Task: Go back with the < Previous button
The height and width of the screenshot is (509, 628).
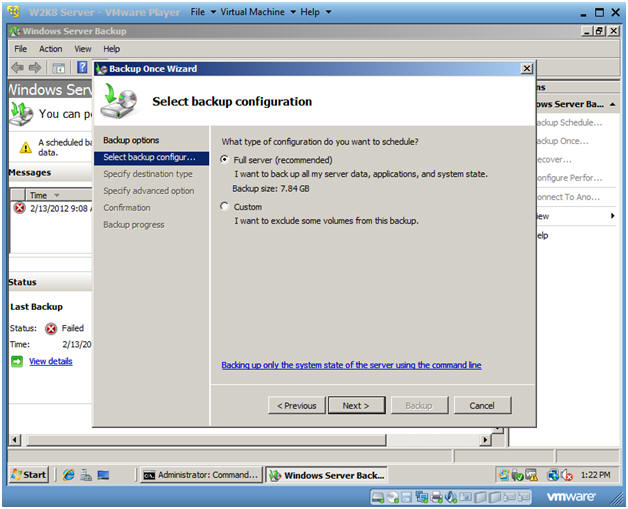Action: (296, 406)
